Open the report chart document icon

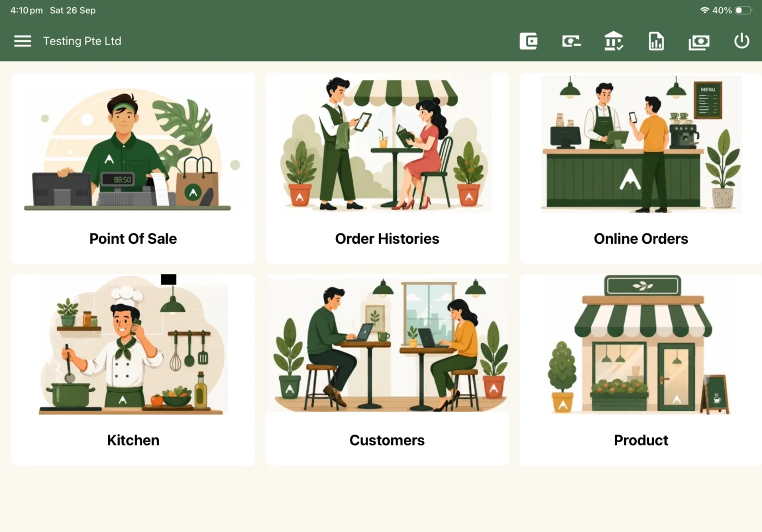pos(656,41)
